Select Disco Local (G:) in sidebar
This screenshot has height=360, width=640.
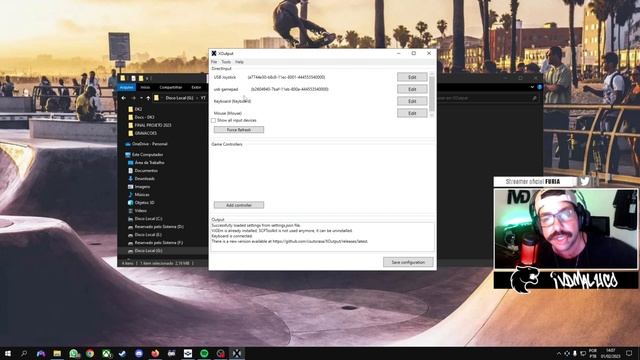148,251
